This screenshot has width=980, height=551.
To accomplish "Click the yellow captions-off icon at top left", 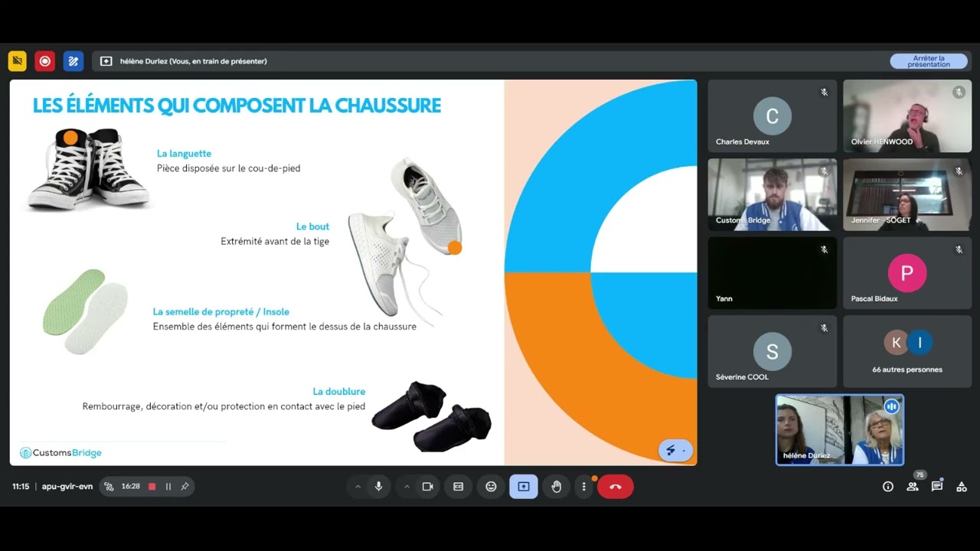I will click(x=18, y=61).
